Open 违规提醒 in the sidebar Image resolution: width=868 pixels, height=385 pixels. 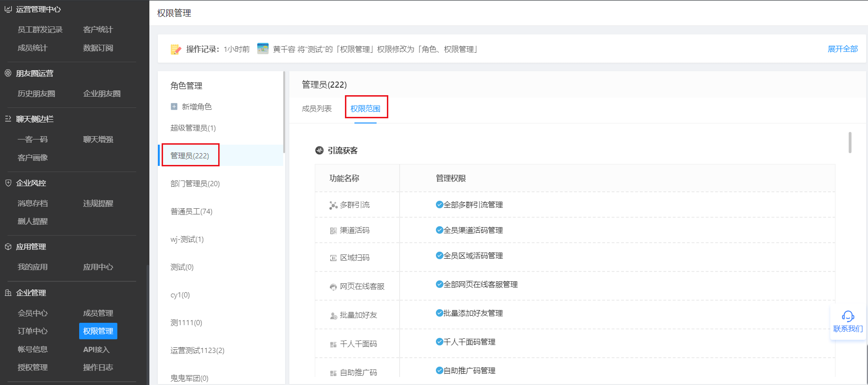click(x=98, y=203)
